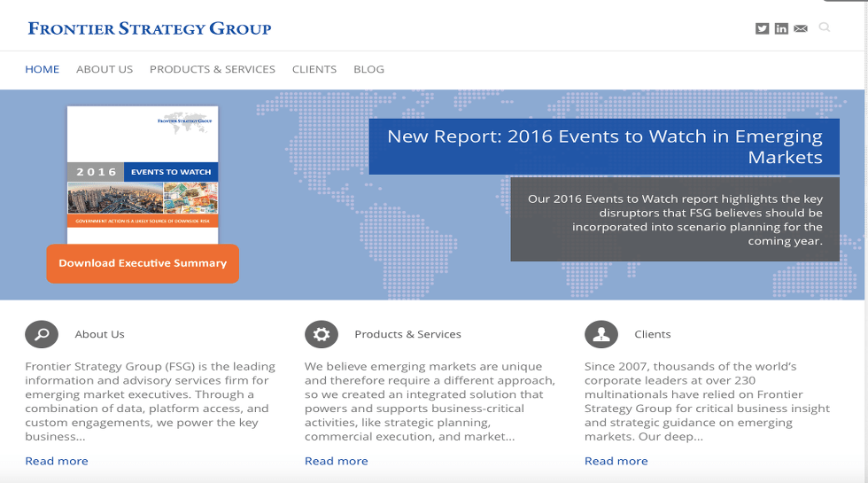Click the Products & Services gear icon

tap(322, 334)
